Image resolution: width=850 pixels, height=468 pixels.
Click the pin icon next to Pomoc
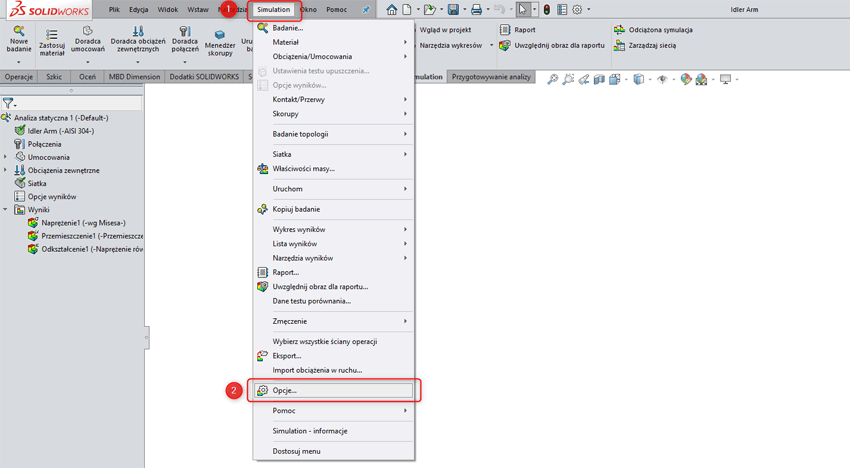coord(366,9)
